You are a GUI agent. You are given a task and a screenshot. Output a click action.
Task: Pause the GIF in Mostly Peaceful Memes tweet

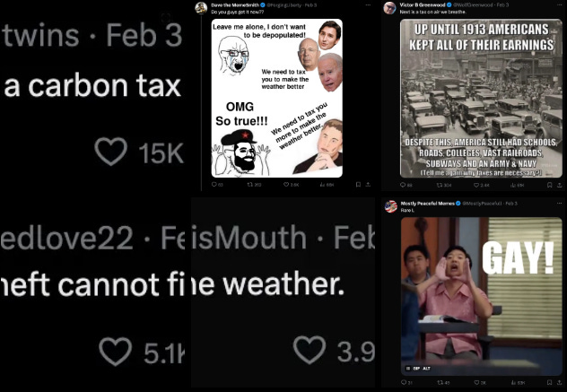point(408,369)
